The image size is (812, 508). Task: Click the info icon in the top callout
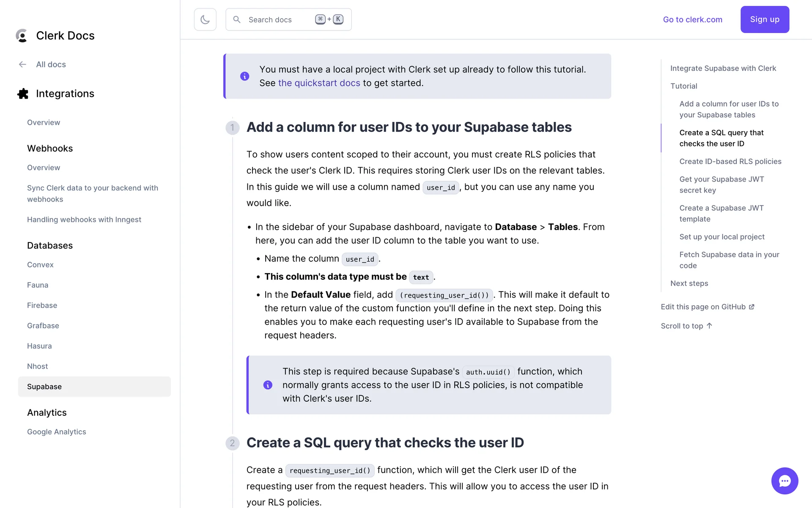coord(244,76)
